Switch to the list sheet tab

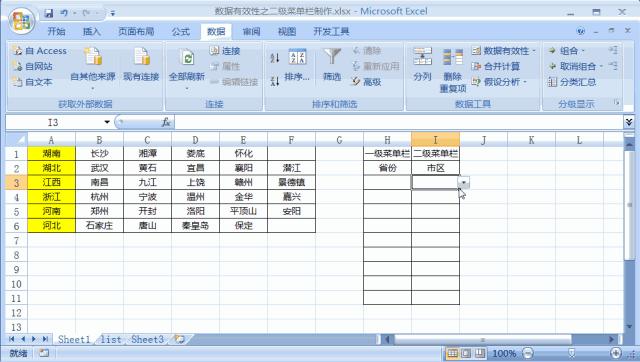(111, 339)
